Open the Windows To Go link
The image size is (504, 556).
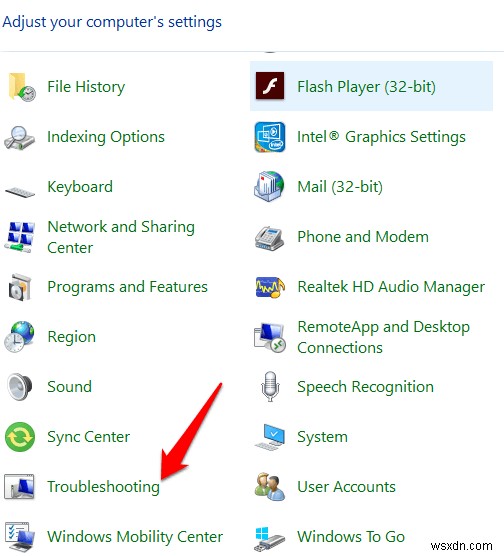coord(351,537)
